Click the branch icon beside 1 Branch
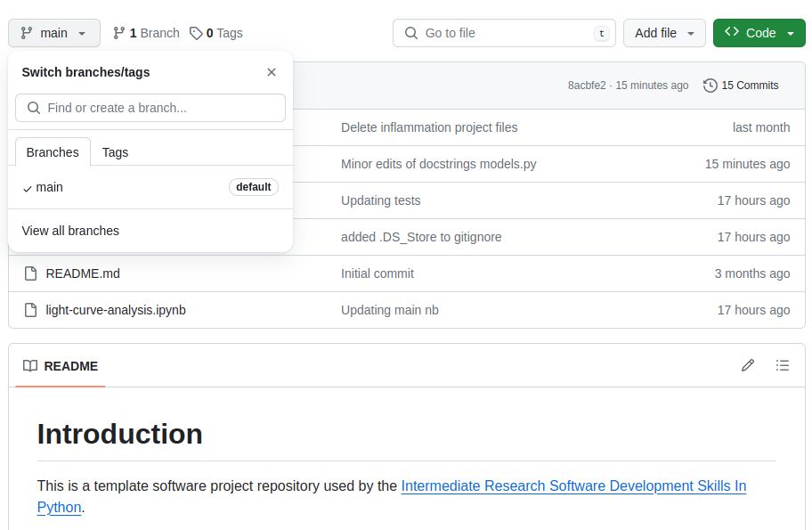Screen dimensions: 812x530 119,33
